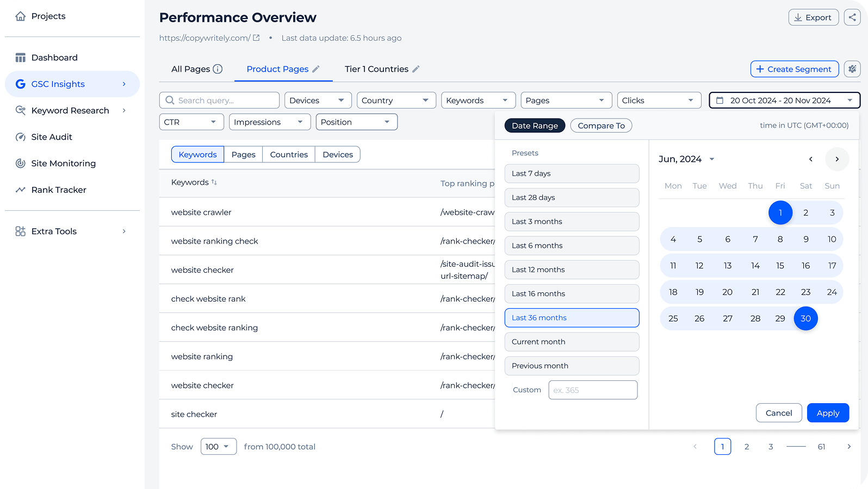Switch to Compare To mode

601,126
